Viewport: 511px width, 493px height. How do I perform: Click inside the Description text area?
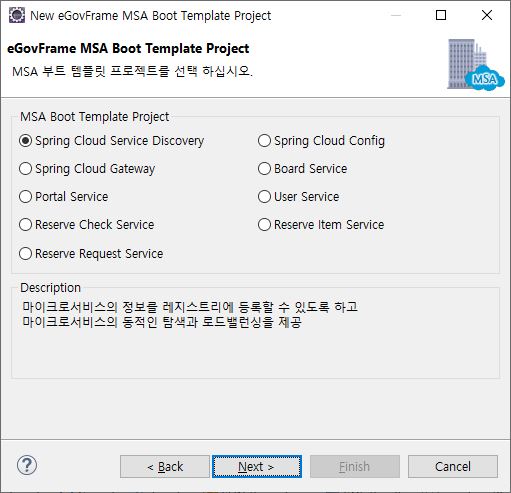[255, 335]
